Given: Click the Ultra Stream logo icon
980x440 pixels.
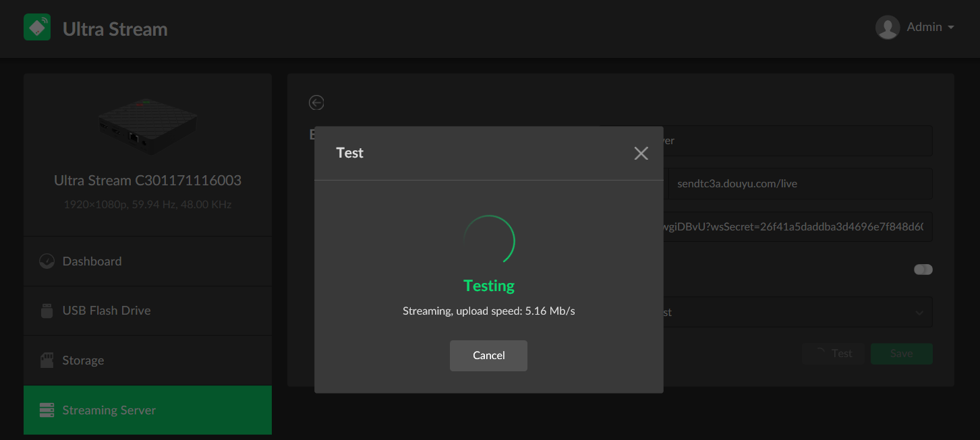Looking at the screenshot, I should point(37,27).
